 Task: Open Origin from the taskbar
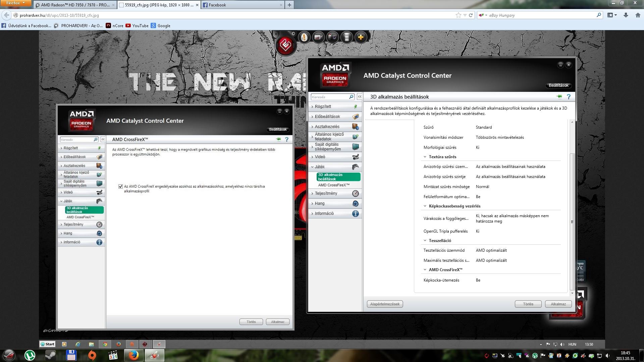pyautogui.click(x=92, y=355)
